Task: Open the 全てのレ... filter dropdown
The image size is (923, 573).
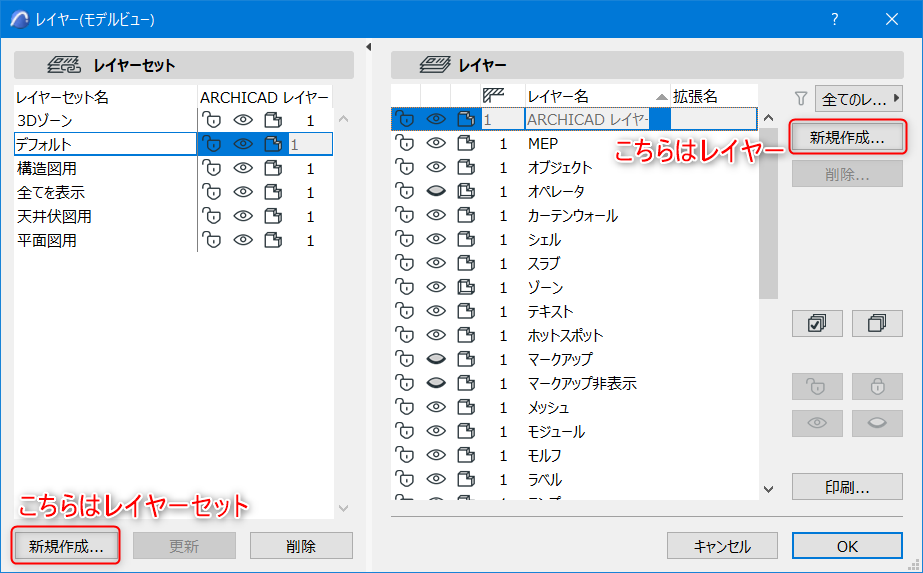Action: coord(859,99)
